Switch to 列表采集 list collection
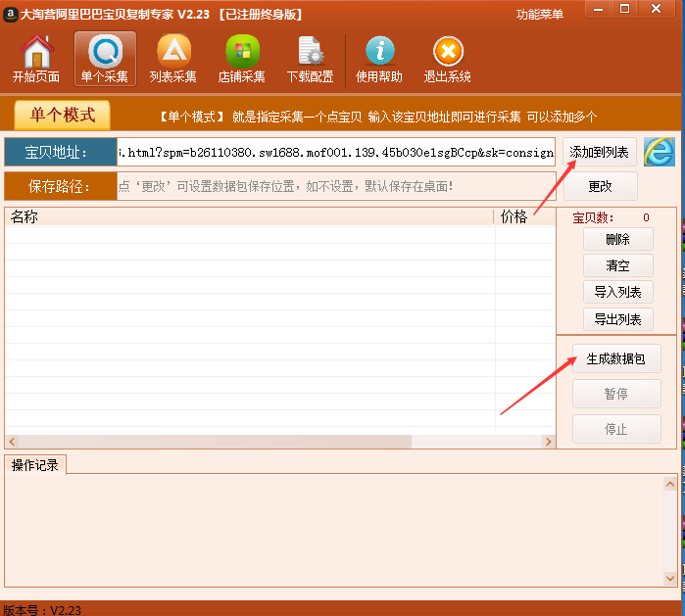This screenshot has width=685, height=616. pos(173,59)
